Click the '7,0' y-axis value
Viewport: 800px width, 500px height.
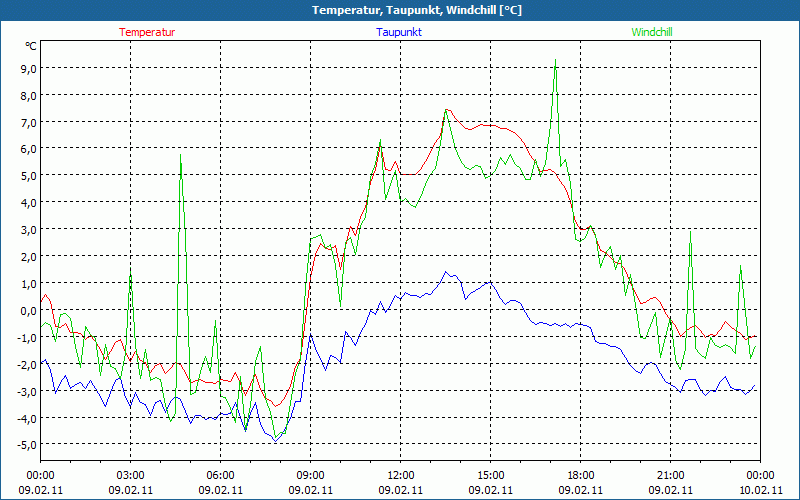tap(27, 122)
